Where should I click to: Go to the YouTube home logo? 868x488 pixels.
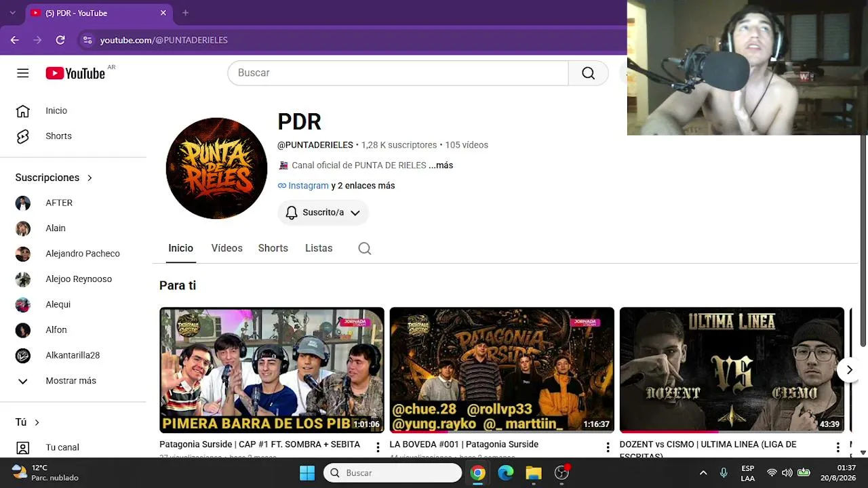pyautogui.click(x=75, y=73)
